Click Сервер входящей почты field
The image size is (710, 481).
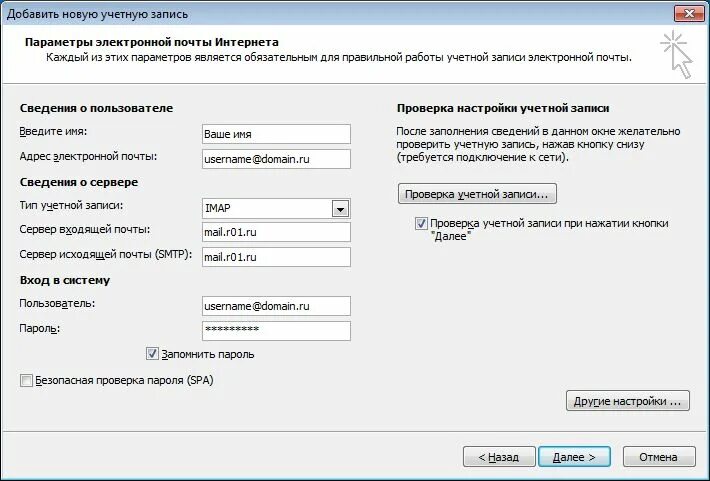tap(275, 232)
